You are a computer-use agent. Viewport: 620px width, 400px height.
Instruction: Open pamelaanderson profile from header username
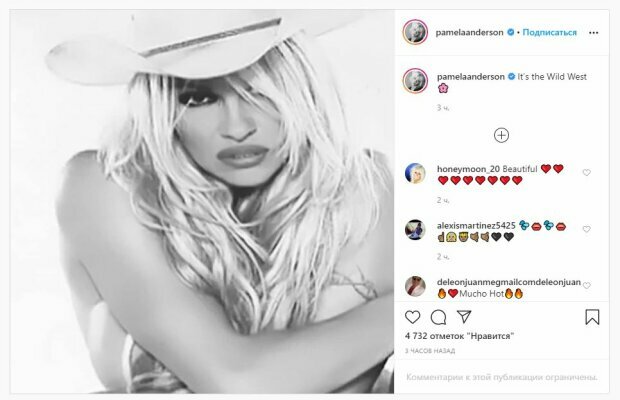tap(469, 32)
